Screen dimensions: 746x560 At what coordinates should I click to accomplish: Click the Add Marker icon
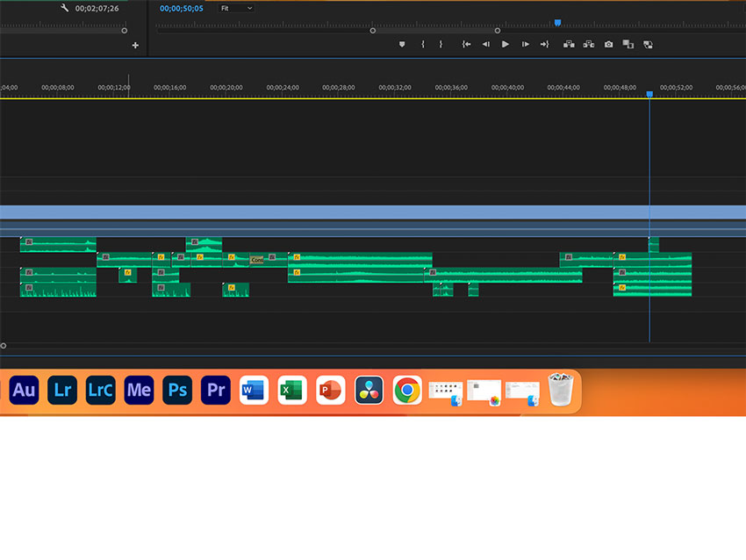(x=402, y=44)
